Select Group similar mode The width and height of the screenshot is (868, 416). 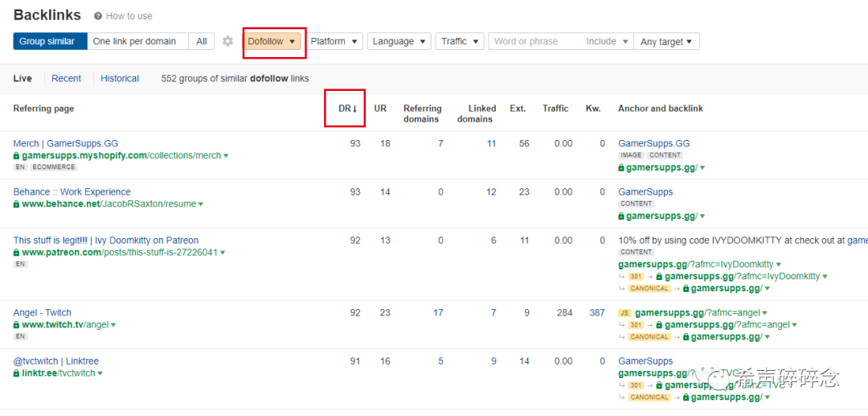(50, 41)
